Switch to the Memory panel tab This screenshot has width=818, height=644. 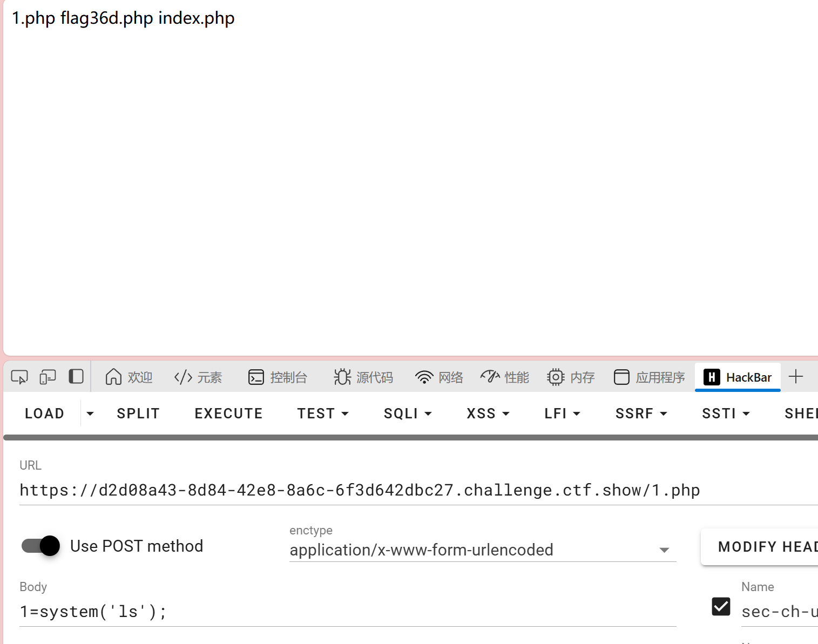(571, 377)
